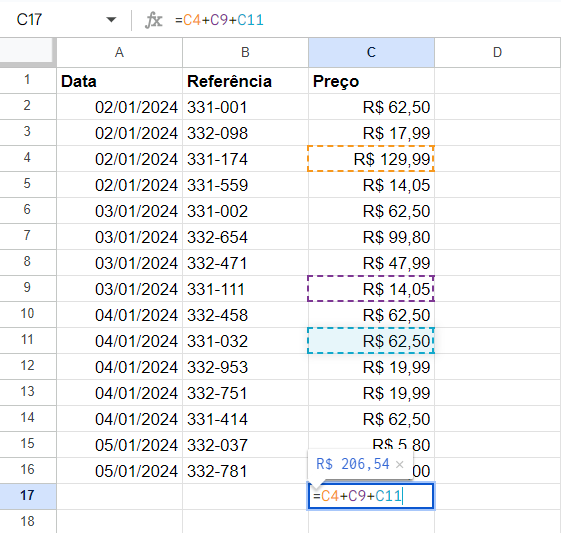Select column B header
561x533 pixels.
click(245, 53)
